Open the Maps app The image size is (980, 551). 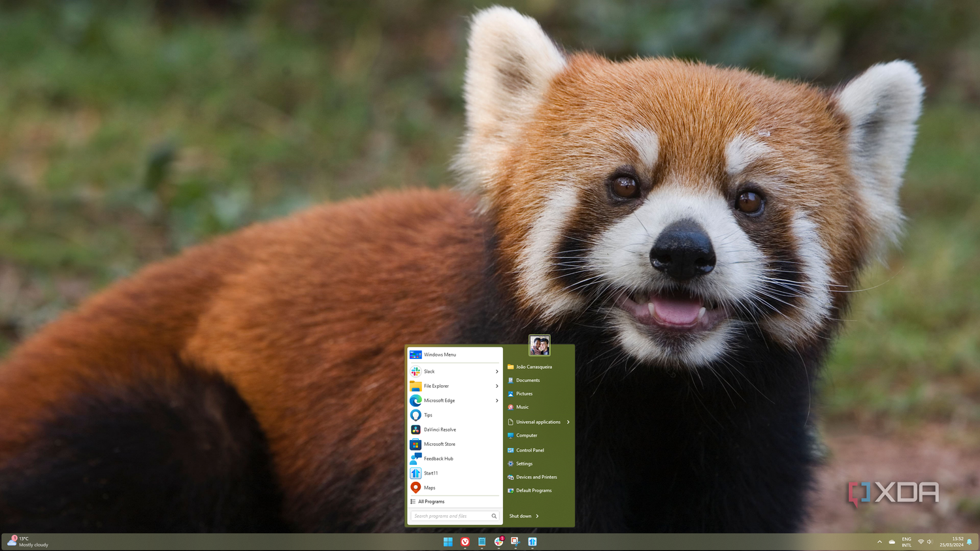click(455, 488)
